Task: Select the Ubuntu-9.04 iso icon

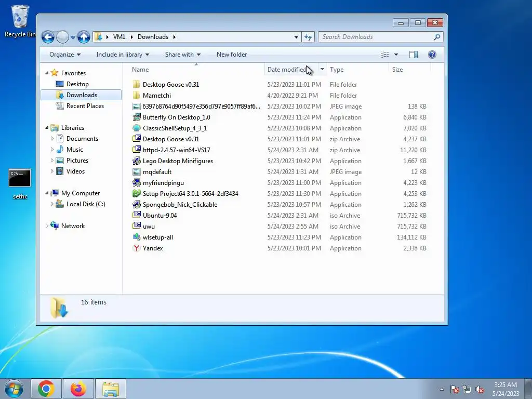Action: click(x=137, y=216)
